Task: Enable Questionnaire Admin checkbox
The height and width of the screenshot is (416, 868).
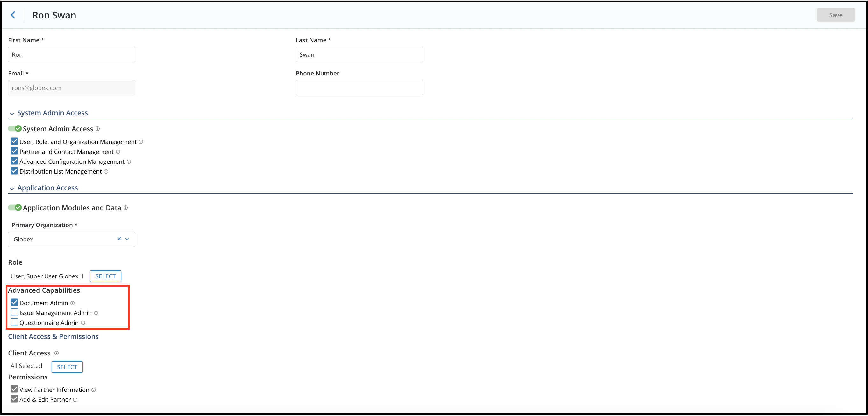Action: click(14, 322)
